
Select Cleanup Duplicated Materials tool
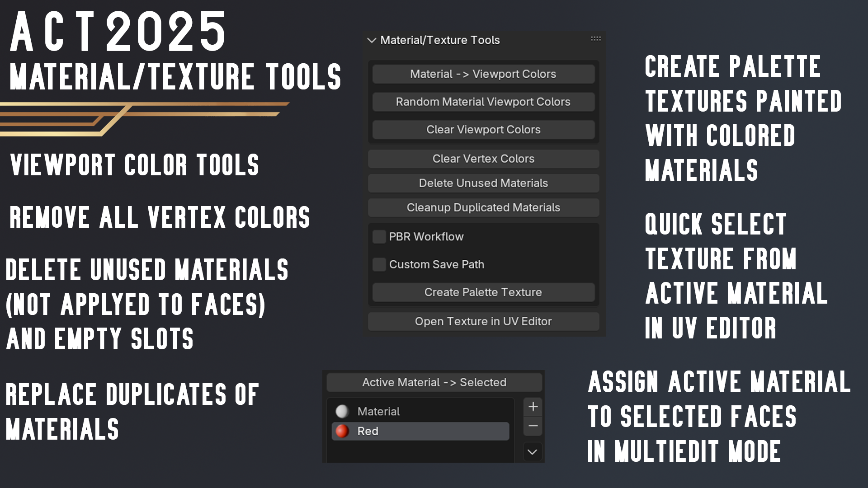(483, 207)
